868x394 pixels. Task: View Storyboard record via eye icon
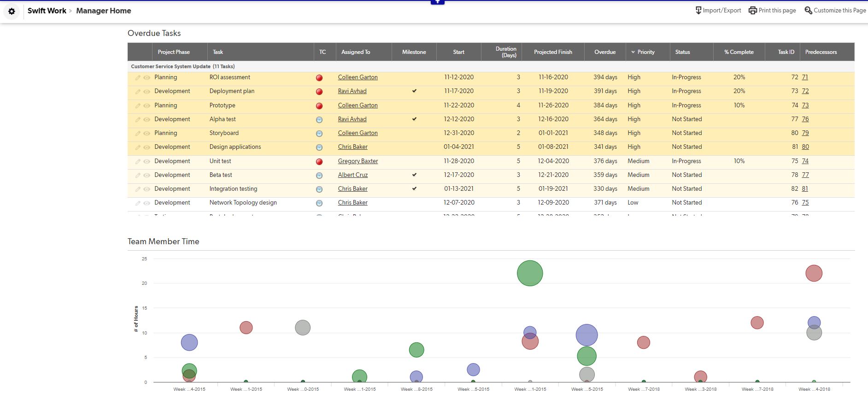click(147, 134)
